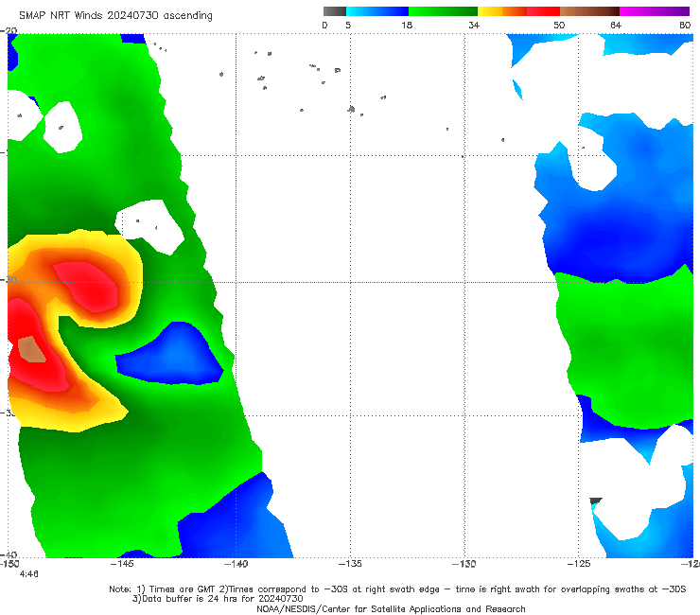Pick the yellow-red 34-50 segment of color bar
The height and width of the screenshot is (615, 700).
click(518, 11)
